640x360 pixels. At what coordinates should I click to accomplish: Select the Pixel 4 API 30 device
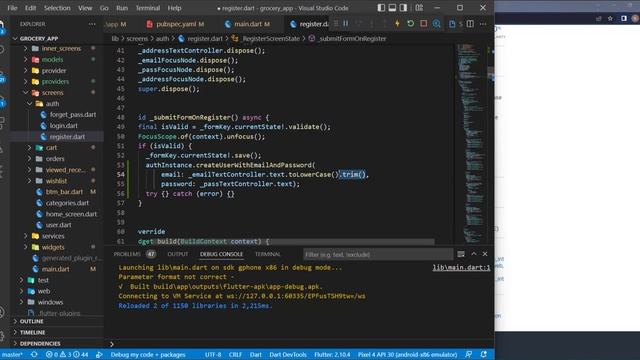(x=407, y=354)
